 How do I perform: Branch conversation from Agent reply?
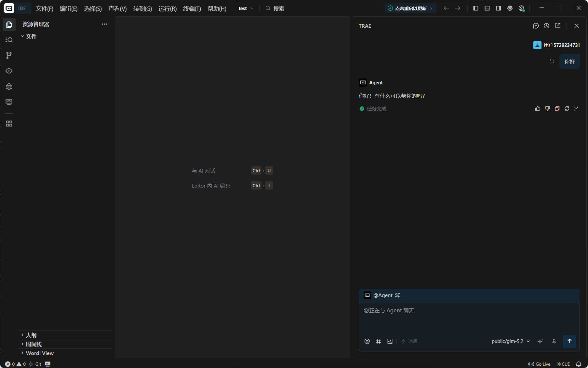coord(576,108)
